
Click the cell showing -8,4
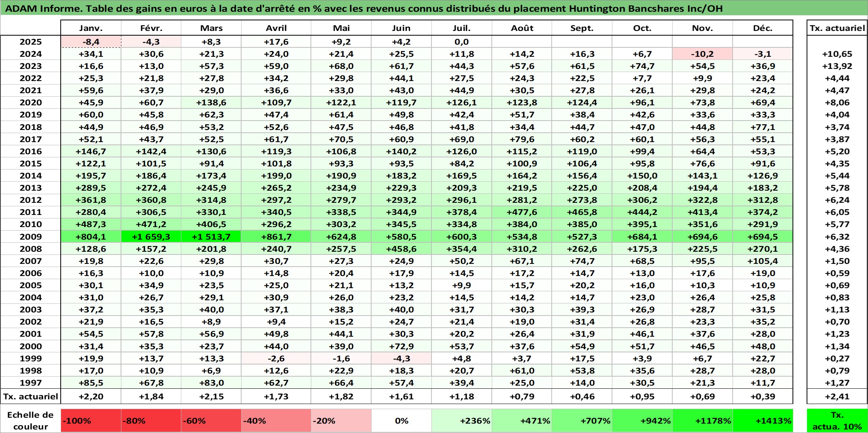point(91,42)
